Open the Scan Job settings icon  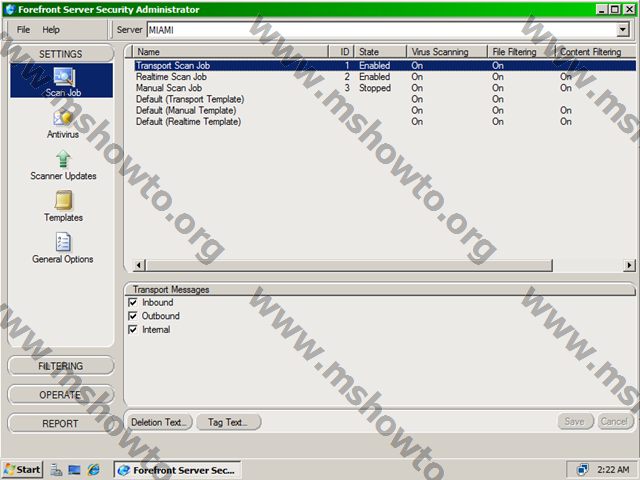pyautogui.click(x=62, y=80)
